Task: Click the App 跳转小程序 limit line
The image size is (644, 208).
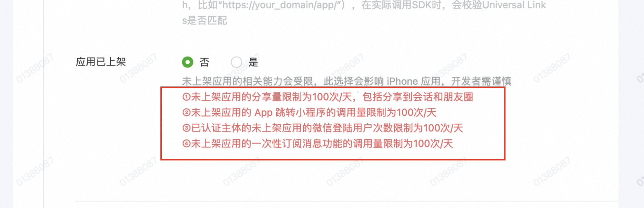Action: (309, 113)
